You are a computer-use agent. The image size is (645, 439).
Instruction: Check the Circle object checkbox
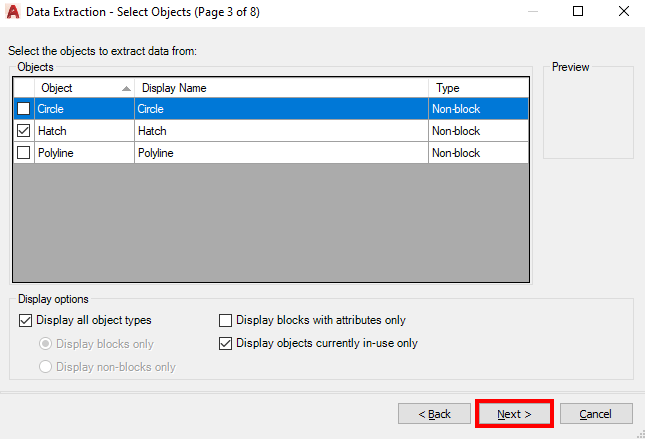[23, 109]
